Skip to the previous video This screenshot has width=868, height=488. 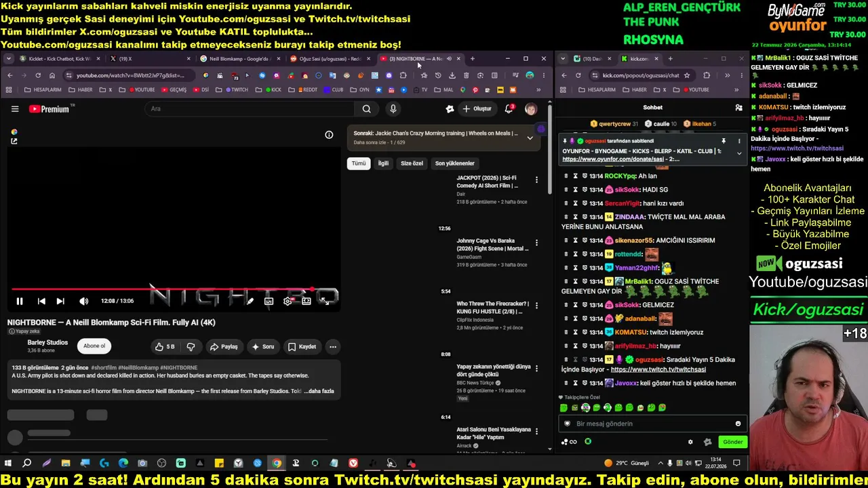tap(41, 301)
